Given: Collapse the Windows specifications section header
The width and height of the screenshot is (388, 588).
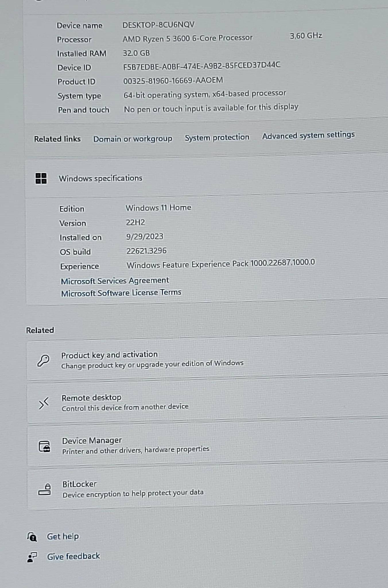Looking at the screenshot, I should (x=207, y=177).
